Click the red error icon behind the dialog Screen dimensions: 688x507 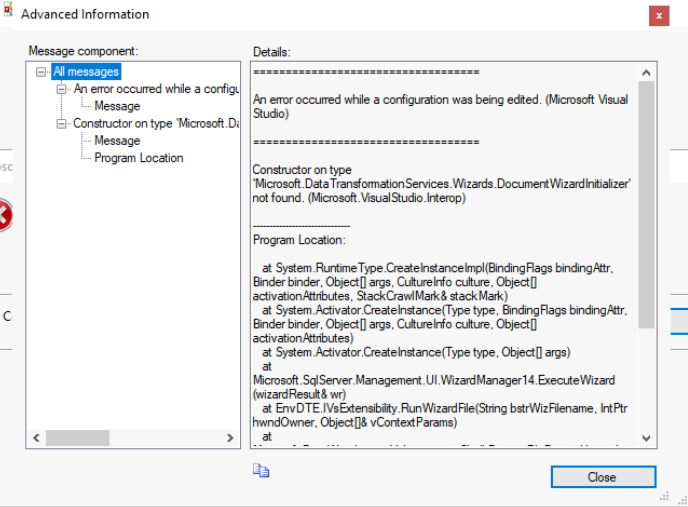click(x=4, y=215)
